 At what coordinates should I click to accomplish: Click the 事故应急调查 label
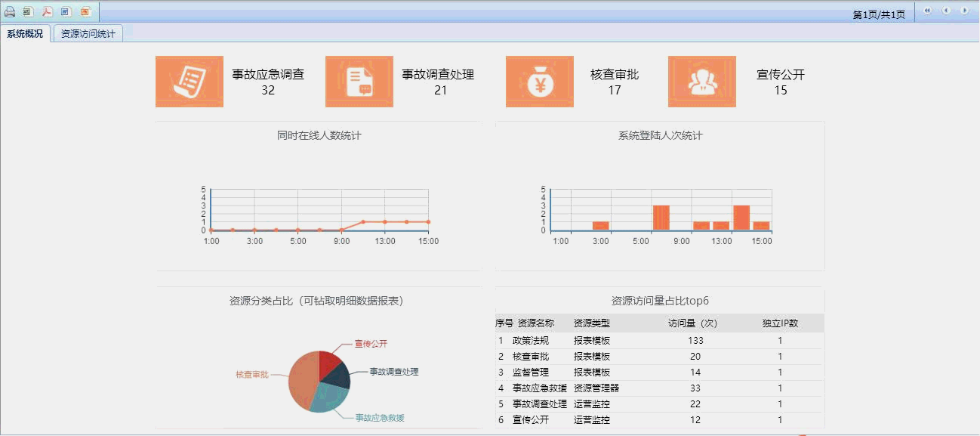[x=268, y=75]
